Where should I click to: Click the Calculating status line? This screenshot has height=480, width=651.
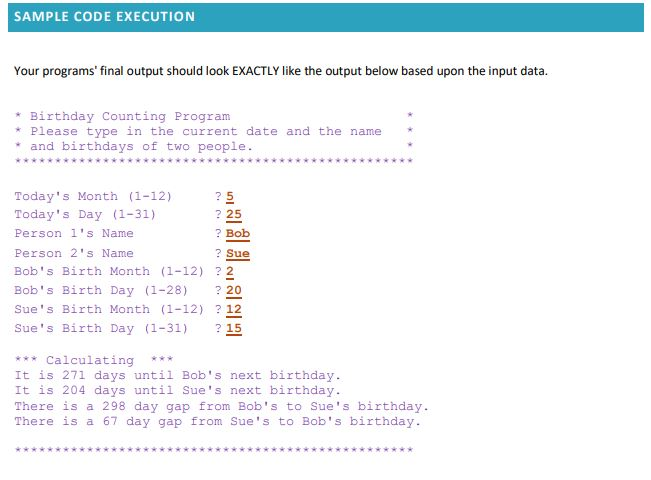94,360
